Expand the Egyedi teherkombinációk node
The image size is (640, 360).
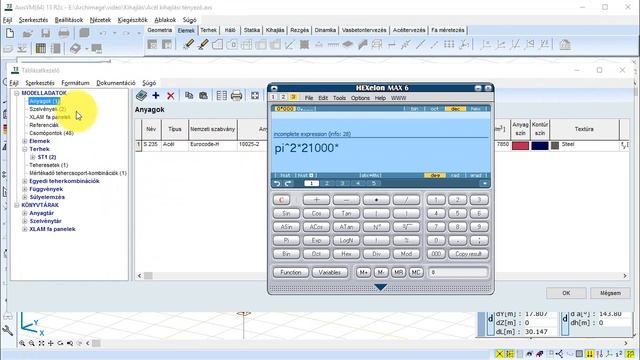click(x=25, y=181)
